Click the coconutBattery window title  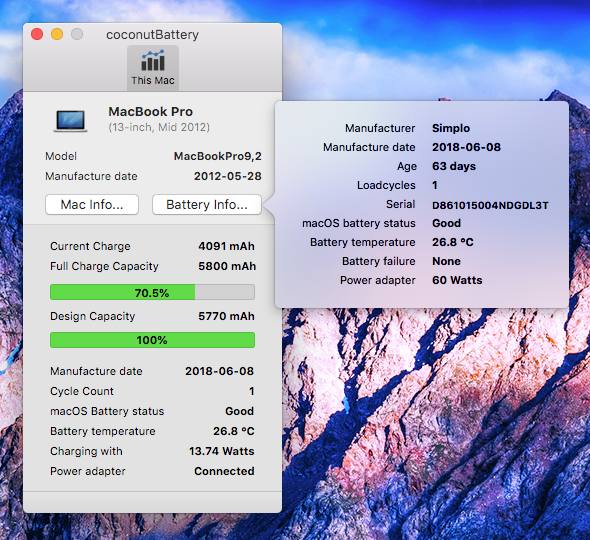click(x=152, y=35)
